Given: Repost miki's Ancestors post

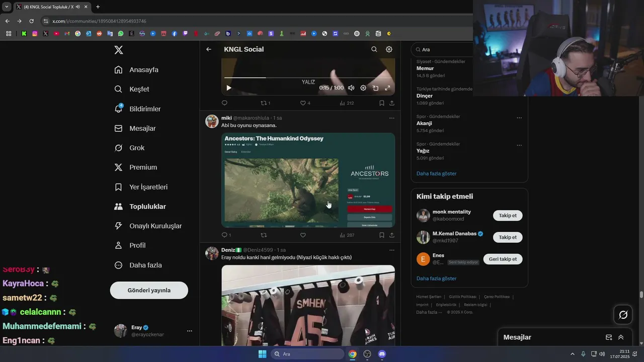Looking at the screenshot, I should tap(263, 235).
